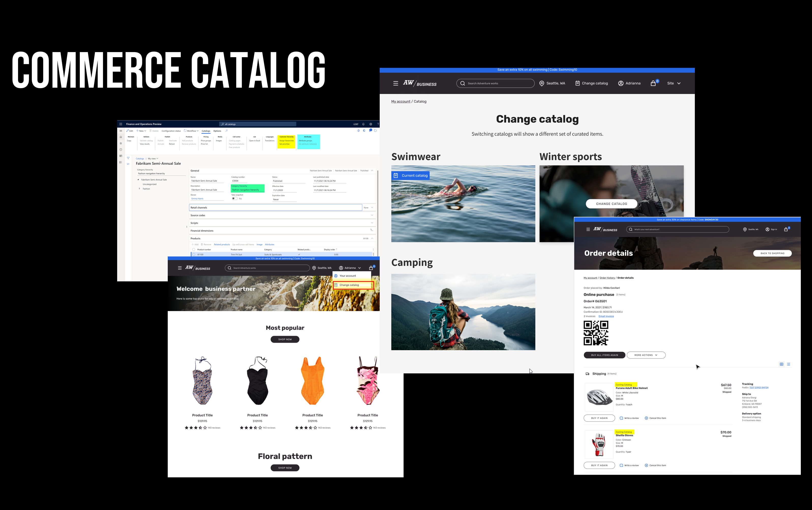Expand the Finance Operations catalog hierarchy tree
The height and width of the screenshot is (510, 812).
click(139, 189)
